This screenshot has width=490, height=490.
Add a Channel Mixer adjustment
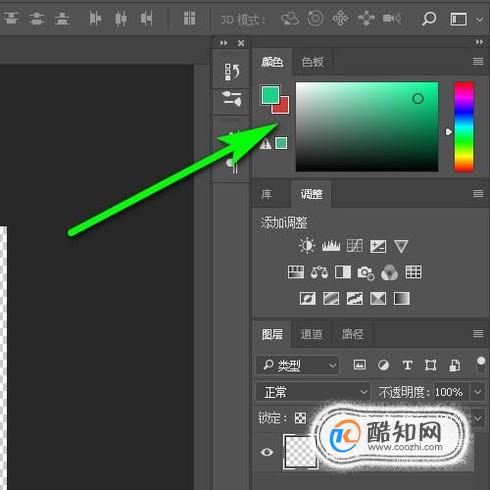[389, 272]
